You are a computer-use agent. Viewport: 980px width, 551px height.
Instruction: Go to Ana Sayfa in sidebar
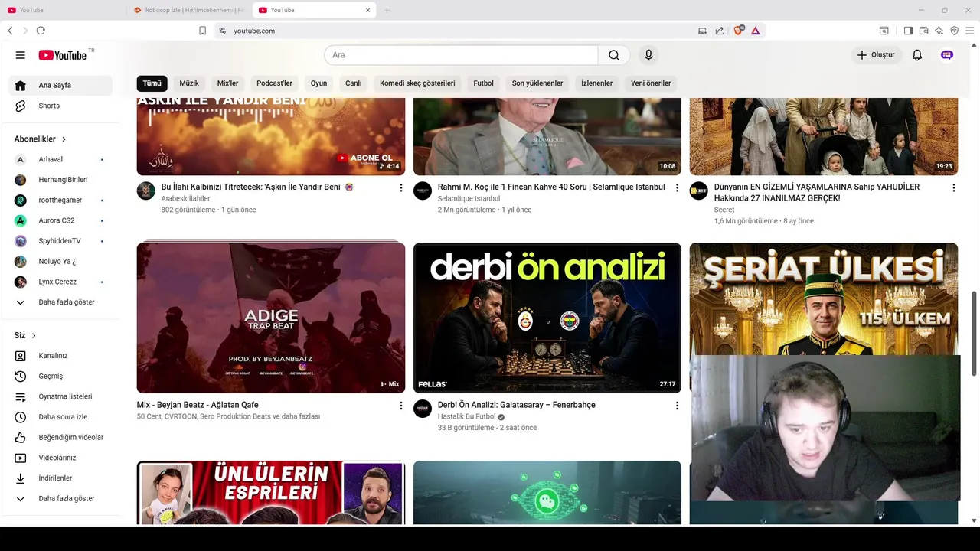click(x=60, y=86)
